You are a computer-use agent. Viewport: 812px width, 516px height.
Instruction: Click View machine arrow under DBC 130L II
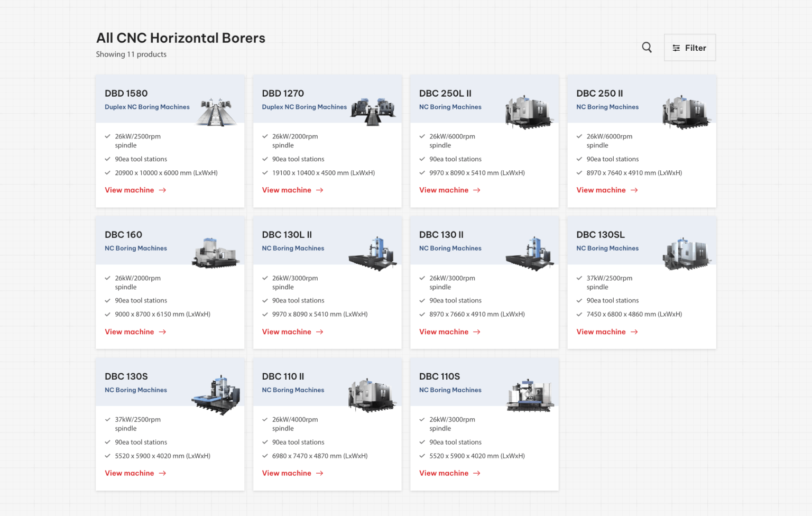(x=320, y=332)
